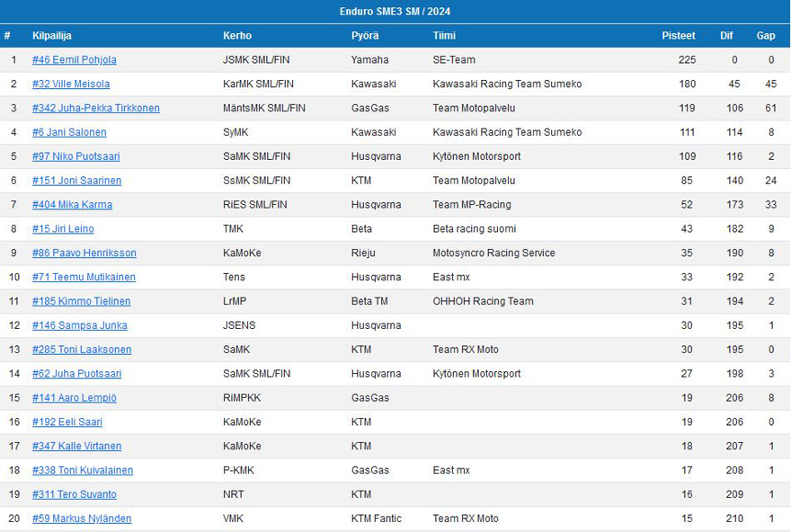Click the 180 points value
Image resolution: width=791 pixels, height=532 pixels.
(x=687, y=84)
